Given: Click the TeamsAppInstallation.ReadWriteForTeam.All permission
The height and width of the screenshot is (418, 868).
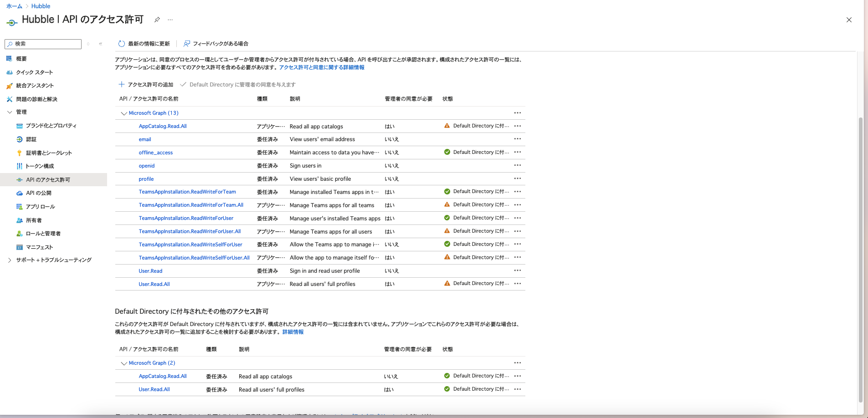Looking at the screenshot, I should 191,205.
